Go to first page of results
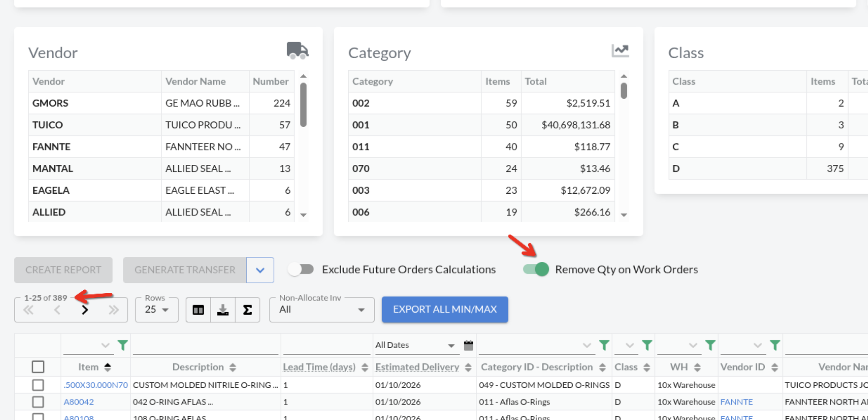The height and width of the screenshot is (420, 868). tap(28, 310)
